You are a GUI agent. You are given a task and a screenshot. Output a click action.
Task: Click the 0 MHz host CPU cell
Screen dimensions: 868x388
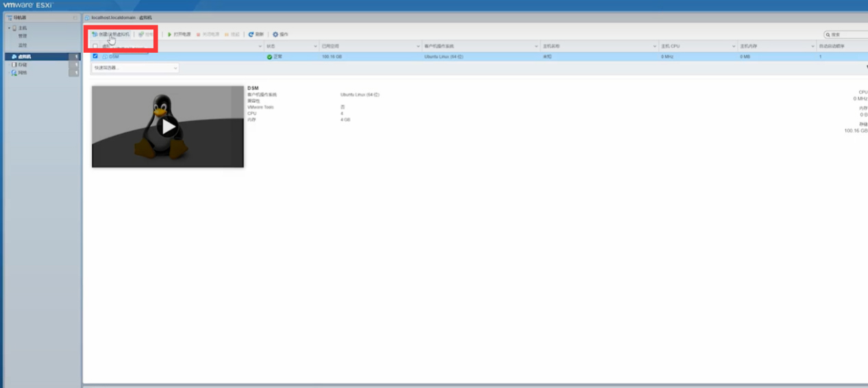(667, 57)
